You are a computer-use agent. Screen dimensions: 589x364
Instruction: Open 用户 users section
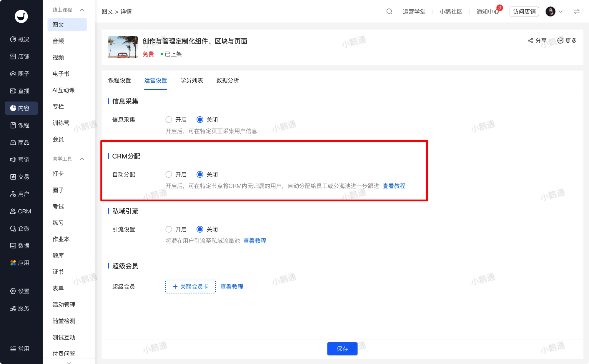[20, 194]
